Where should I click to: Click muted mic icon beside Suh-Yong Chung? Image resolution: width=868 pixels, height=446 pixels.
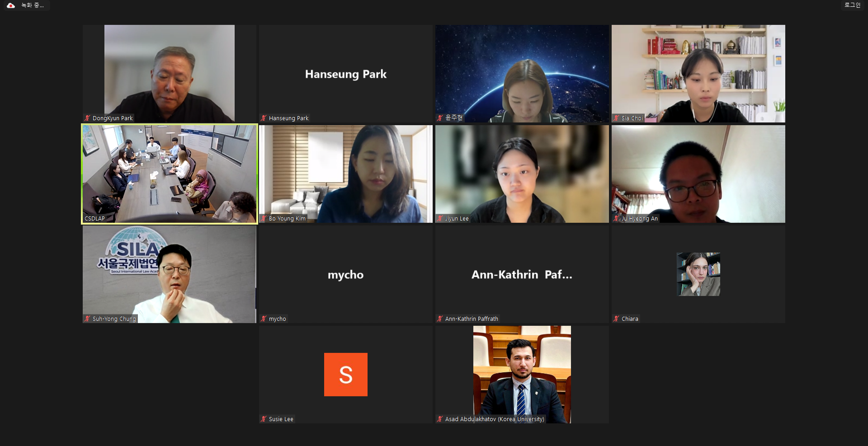(x=88, y=319)
